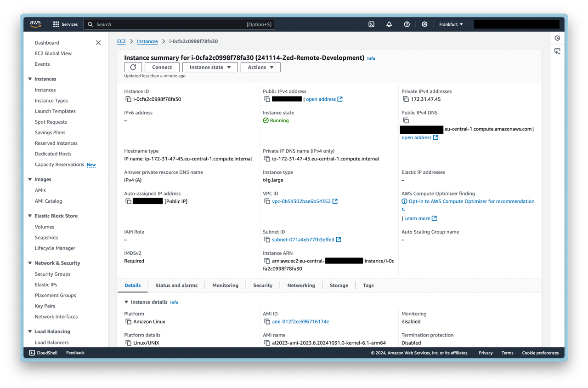Click the refresh button in instance summary

(x=133, y=67)
